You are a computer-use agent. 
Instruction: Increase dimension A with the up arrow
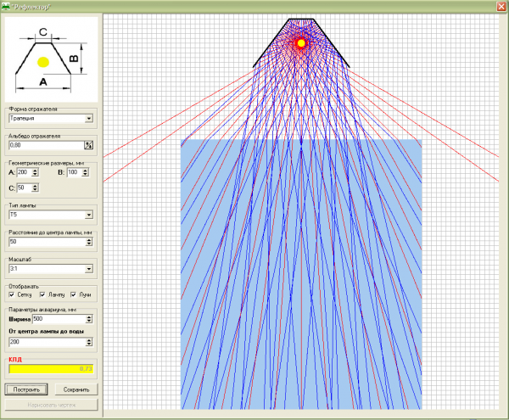35,170
